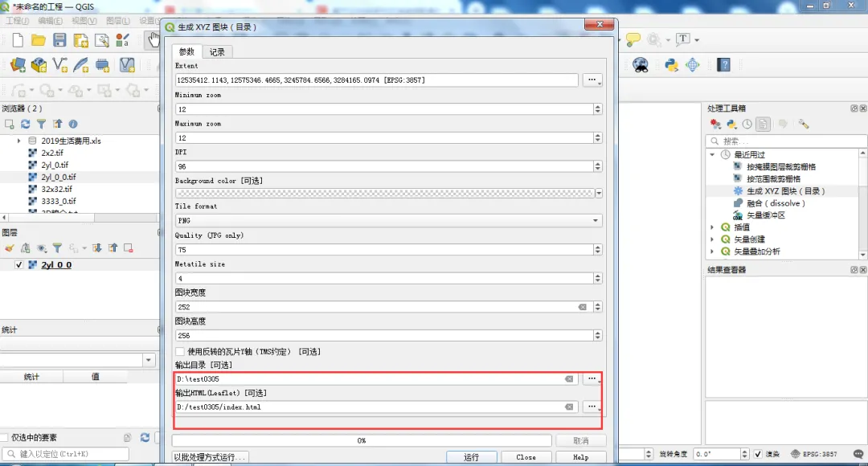Create new SpatiaLite layer feather icon

click(x=81, y=65)
